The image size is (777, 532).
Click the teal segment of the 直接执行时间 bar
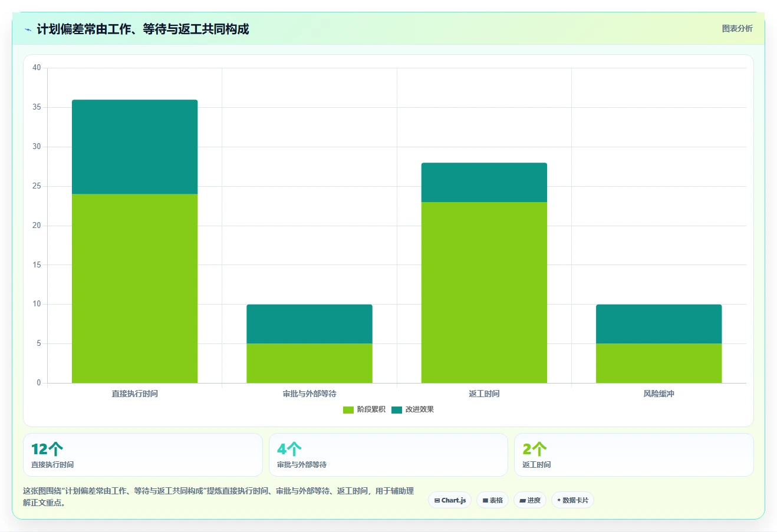[134, 147]
